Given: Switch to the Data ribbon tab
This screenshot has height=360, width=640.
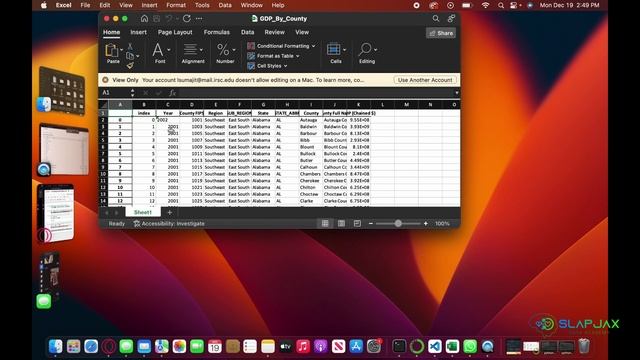Looking at the screenshot, I should pos(247,32).
